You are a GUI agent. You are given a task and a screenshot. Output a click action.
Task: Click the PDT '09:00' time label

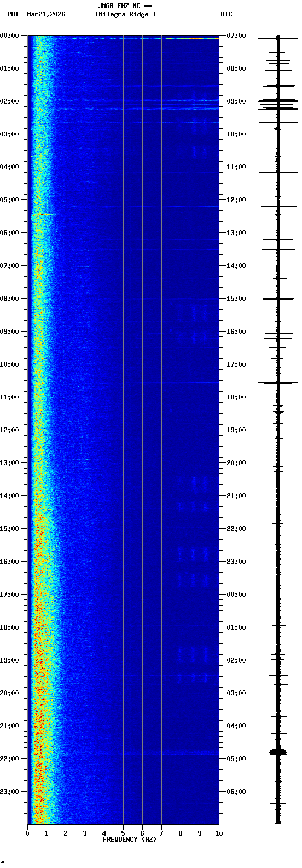pos(9,332)
